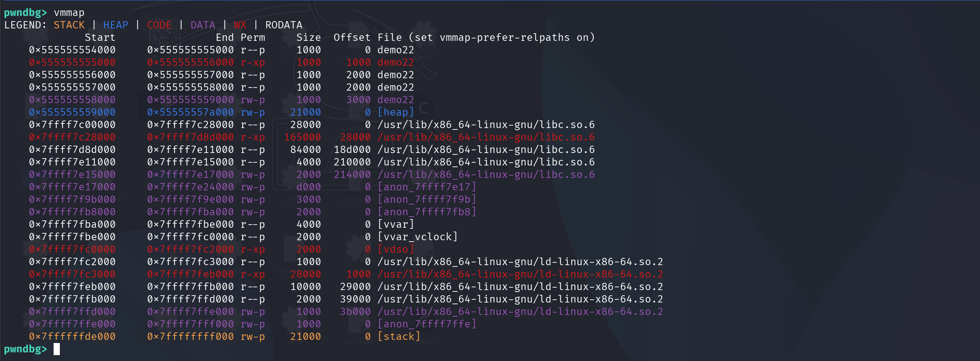
Task: Select end address 0x7ffff7e24000
Action: (190, 187)
